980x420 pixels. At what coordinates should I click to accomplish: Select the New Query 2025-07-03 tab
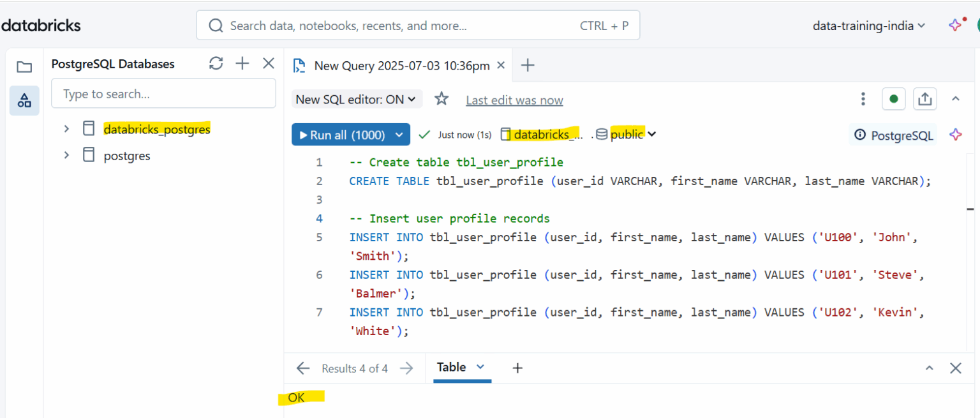(x=401, y=65)
